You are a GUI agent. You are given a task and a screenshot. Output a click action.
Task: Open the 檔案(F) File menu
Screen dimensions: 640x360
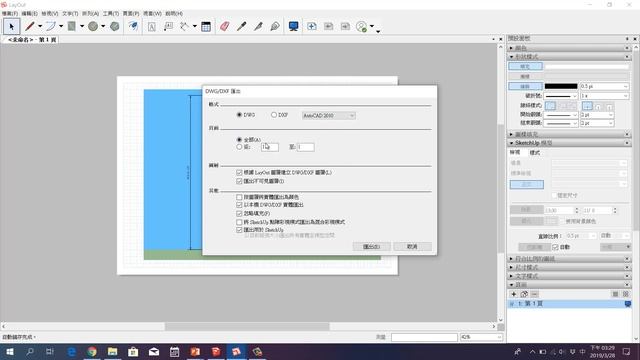[x=10, y=13]
